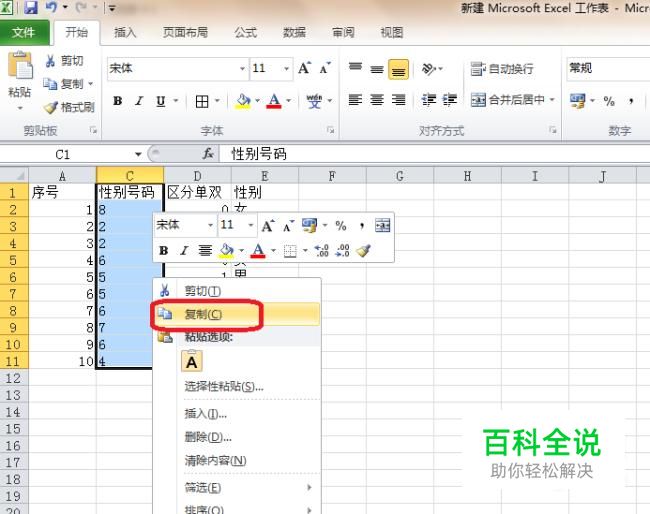The height and width of the screenshot is (514, 650).
Task: Click the Save icon in quick access toolbar
Action: click(31, 7)
